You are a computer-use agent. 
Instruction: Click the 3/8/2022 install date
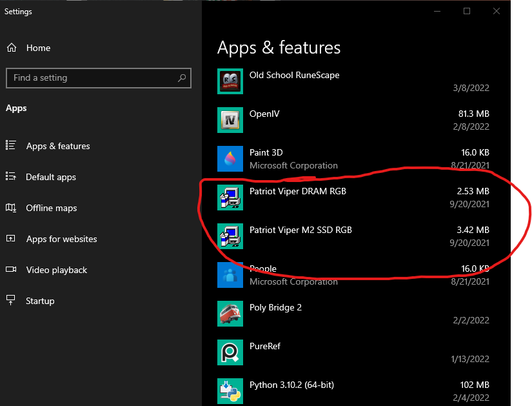tap(471, 88)
